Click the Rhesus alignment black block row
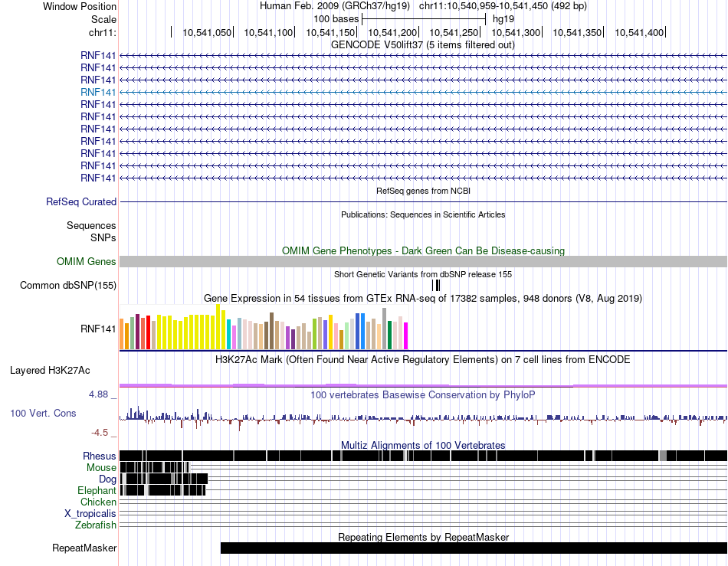Screen dimensions: 728x566 pos(423,456)
